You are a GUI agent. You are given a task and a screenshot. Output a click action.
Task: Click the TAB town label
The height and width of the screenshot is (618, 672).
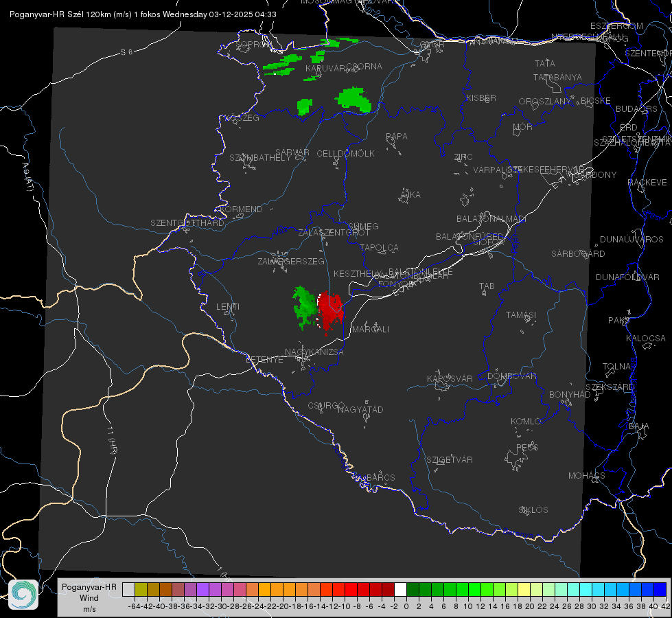point(487,286)
